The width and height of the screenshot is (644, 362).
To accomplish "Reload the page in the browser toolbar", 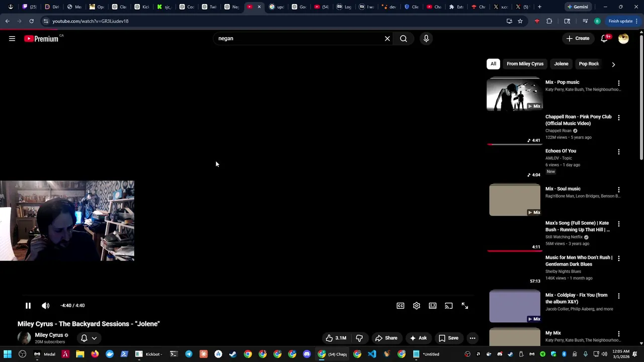I will click(31, 21).
